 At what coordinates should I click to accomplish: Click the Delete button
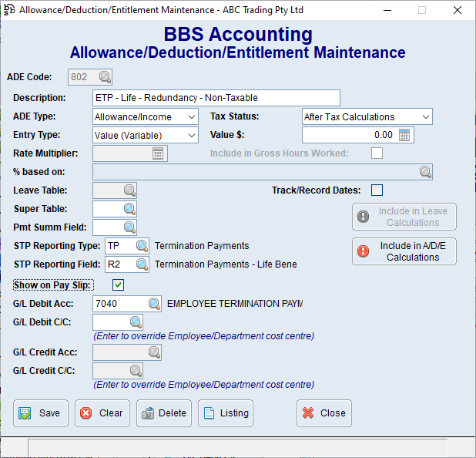coord(164,413)
